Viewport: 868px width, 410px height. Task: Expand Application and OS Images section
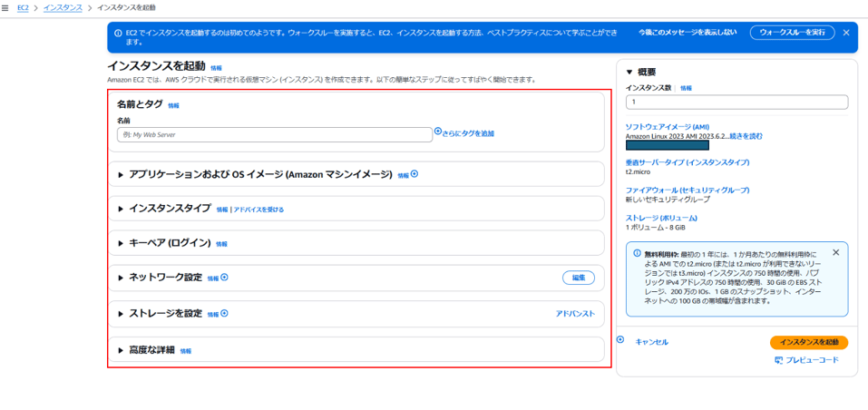[121, 175]
